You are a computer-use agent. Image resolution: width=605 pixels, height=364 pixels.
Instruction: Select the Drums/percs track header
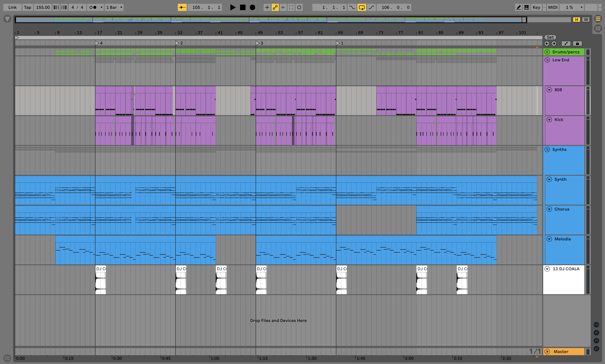[564, 52]
